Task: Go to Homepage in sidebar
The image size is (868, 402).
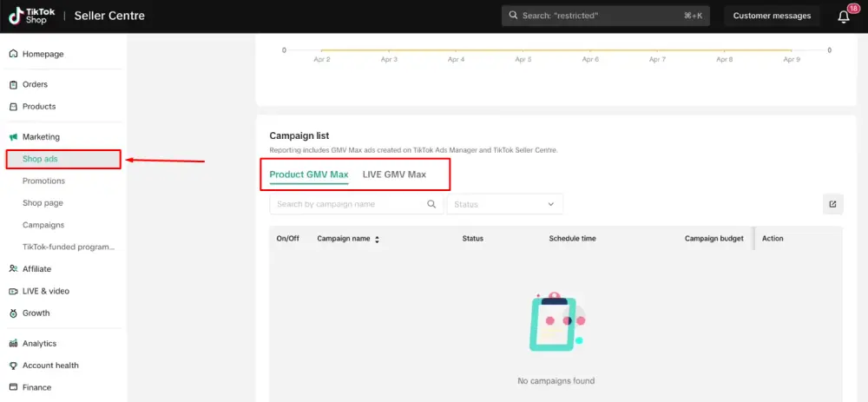Action: (43, 54)
